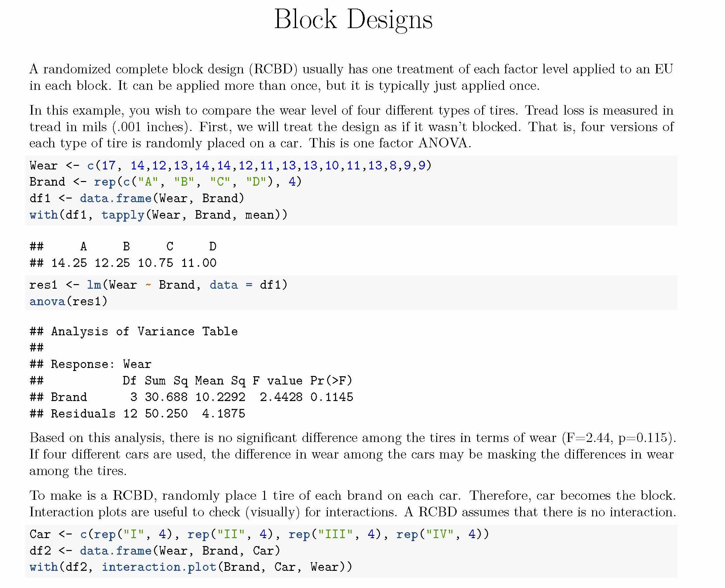This screenshot has width=725, height=588.
Task: Click the 'Block Designs' title heading
Action: 353,19
